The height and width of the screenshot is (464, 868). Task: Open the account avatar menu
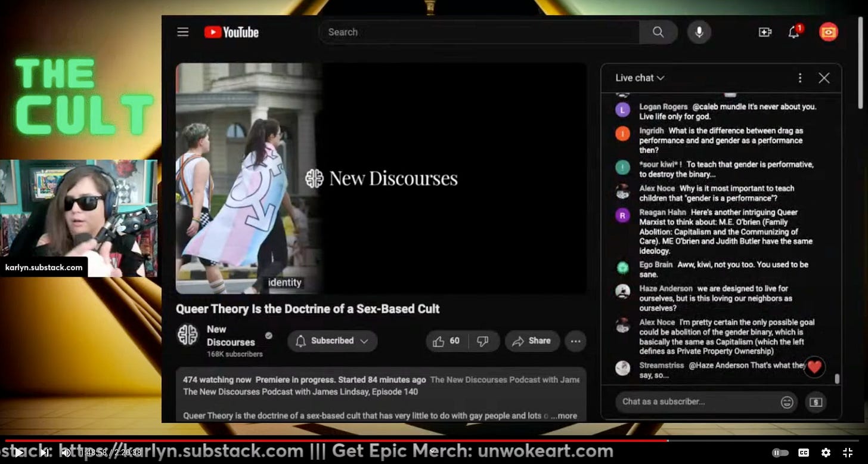(x=829, y=32)
